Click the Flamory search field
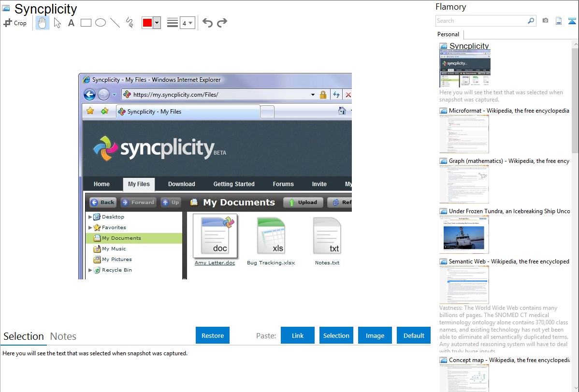 pos(481,21)
